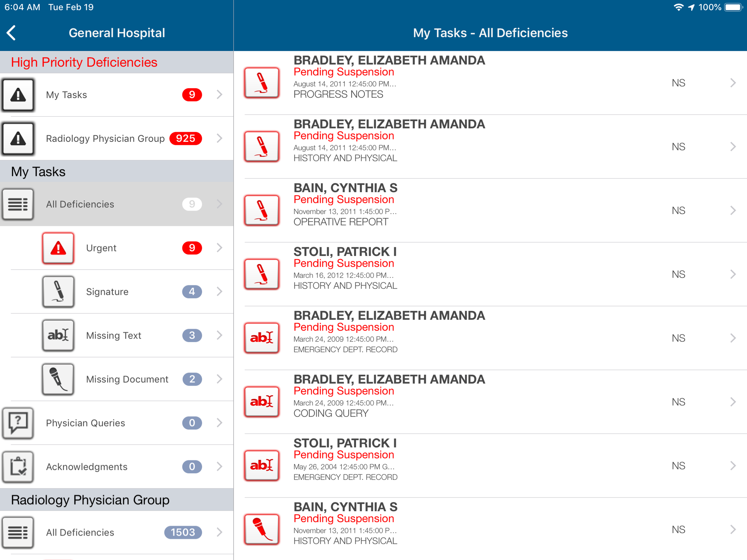Tap the red 925 count badge
The height and width of the screenshot is (560, 747).
186,138
